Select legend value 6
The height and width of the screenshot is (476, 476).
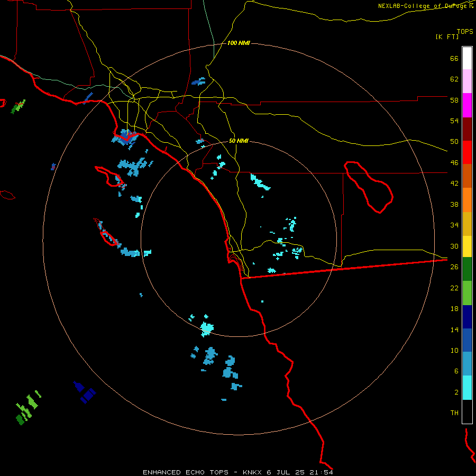tap(456, 371)
